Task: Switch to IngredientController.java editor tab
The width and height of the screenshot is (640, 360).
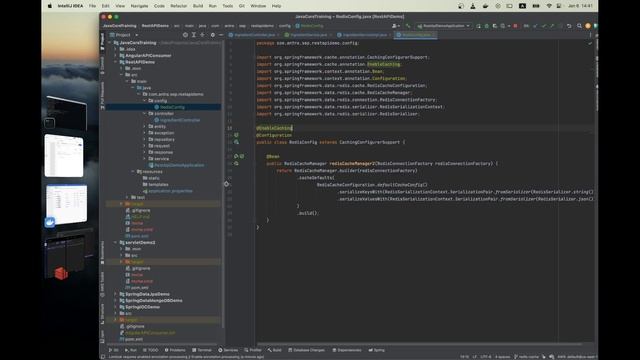Action: [254, 35]
